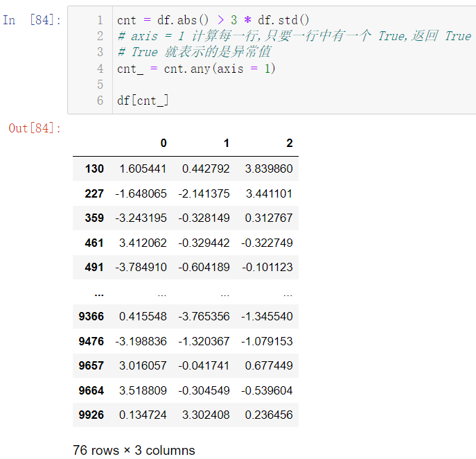This screenshot has width=476, height=459.
Task: Click cell value 3.412062
Action: click(143, 243)
